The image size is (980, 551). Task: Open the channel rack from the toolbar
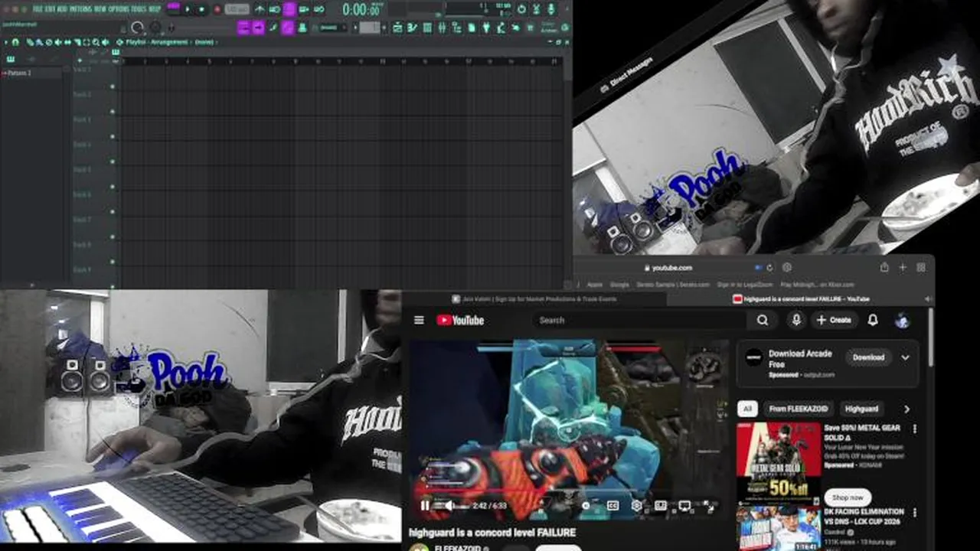click(427, 28)
